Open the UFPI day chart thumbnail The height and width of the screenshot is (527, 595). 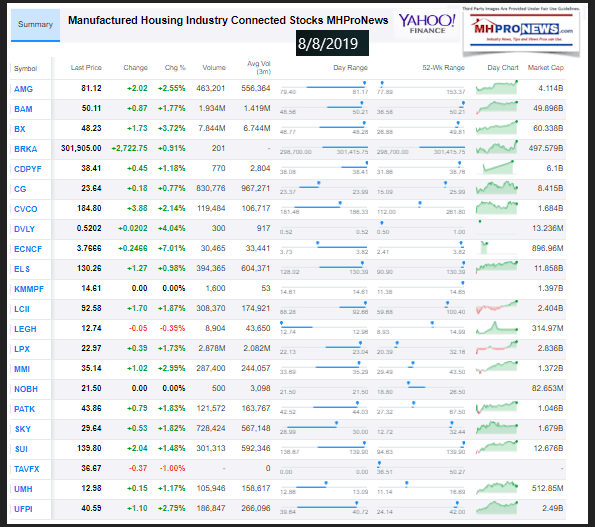pos(497,507)
